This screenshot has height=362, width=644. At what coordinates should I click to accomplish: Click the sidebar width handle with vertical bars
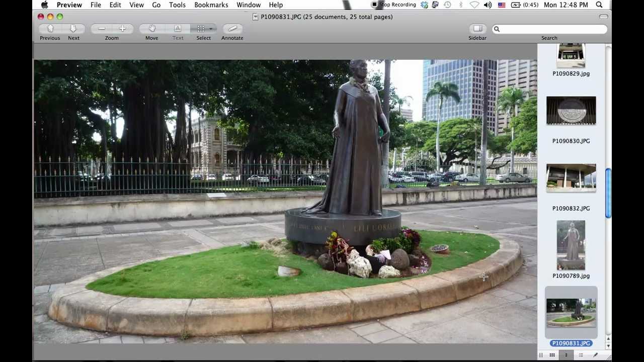pyautogui.click(x=541, y=355)
